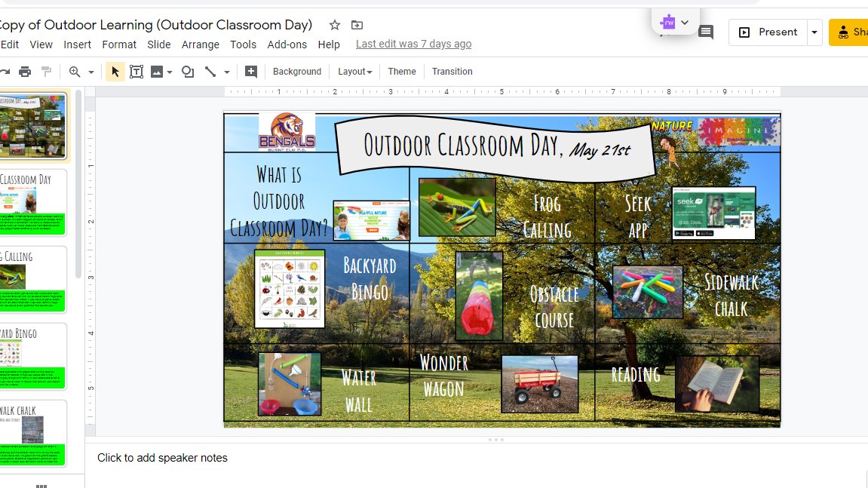Select the 'Classroom Day' slide thumbnail

tap(32, 202)
